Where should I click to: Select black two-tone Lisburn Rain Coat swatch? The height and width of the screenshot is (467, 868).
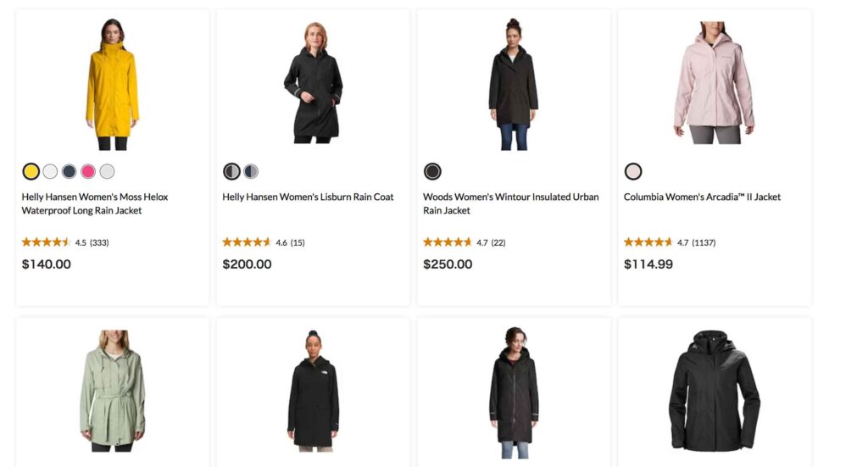231,171
